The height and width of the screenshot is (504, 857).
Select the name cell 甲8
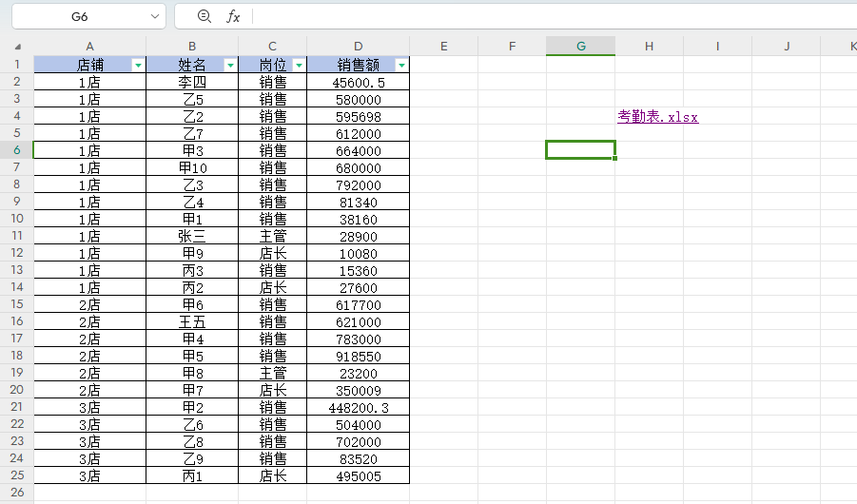pyautogui.click(x=192, y=373)
